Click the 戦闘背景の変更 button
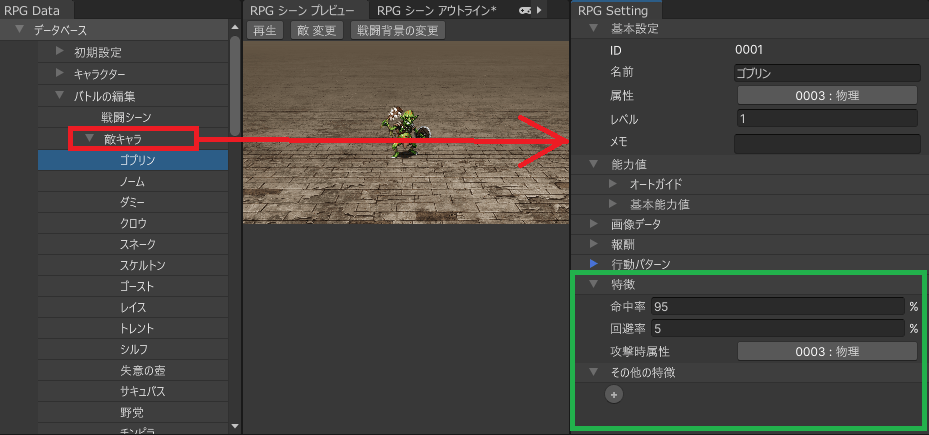 point(399,30)
